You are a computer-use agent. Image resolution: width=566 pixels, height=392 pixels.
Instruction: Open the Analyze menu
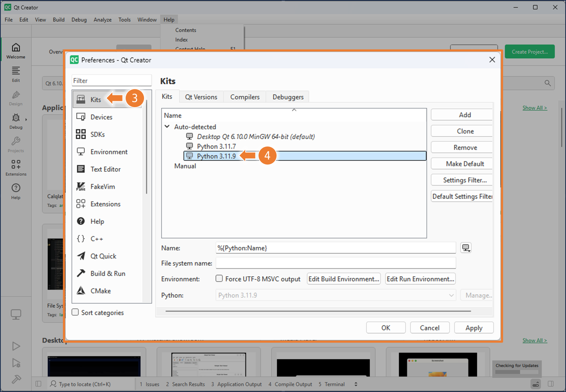click(x=103, y=19)
